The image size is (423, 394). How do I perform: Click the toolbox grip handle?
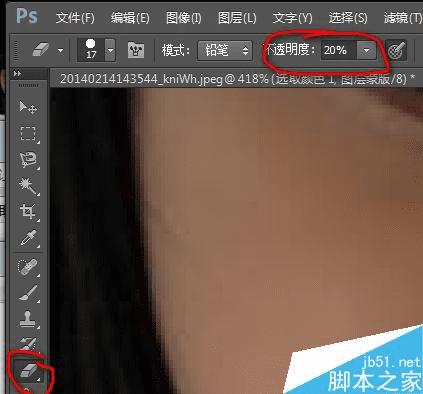[28, 86]
